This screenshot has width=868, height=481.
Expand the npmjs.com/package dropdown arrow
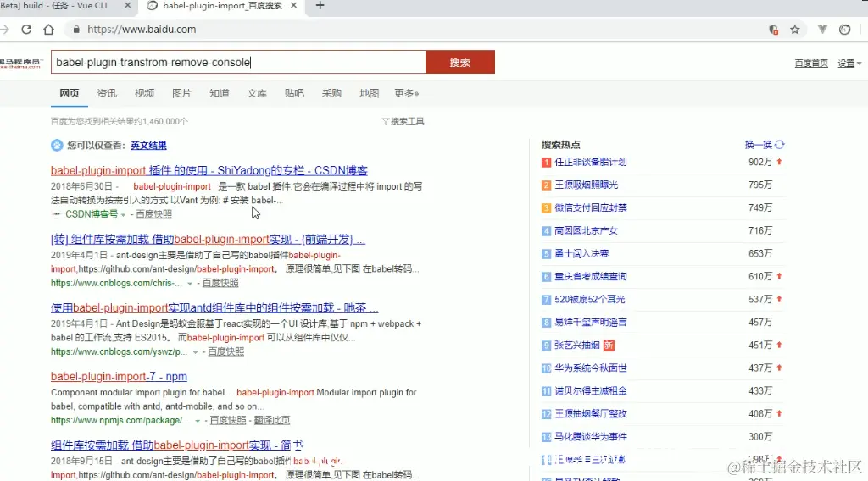click(198, 421)
